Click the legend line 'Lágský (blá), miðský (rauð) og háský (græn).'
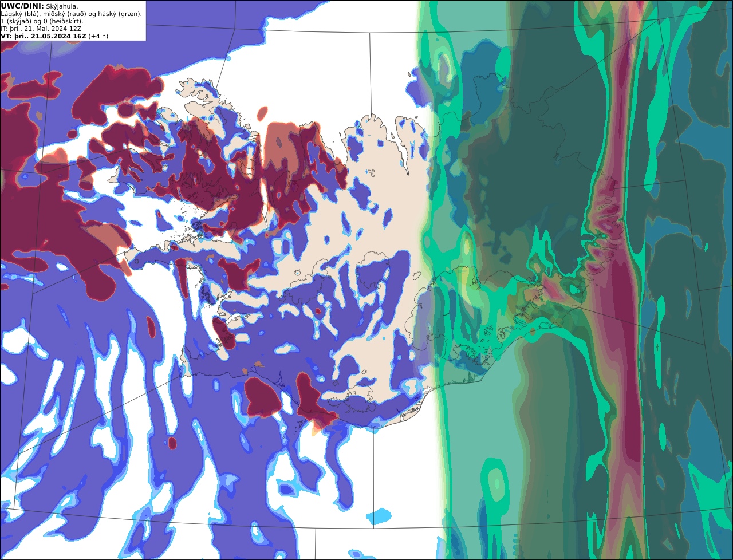 point(71,14)
